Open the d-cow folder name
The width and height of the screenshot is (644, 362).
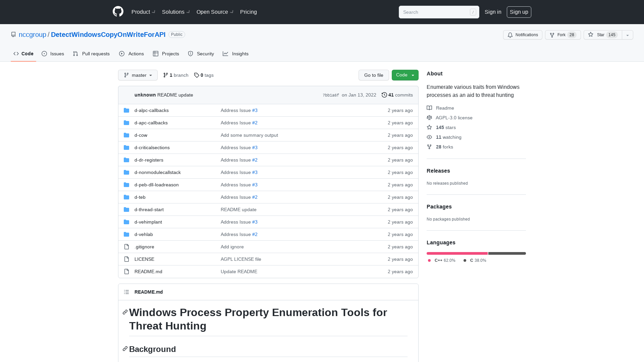point(141,135)
